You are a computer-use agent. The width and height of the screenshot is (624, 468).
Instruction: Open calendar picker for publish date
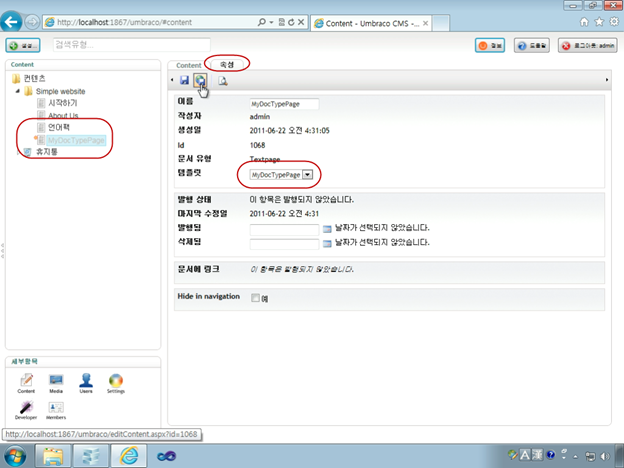pyautogui.click(x=327, y=229)
